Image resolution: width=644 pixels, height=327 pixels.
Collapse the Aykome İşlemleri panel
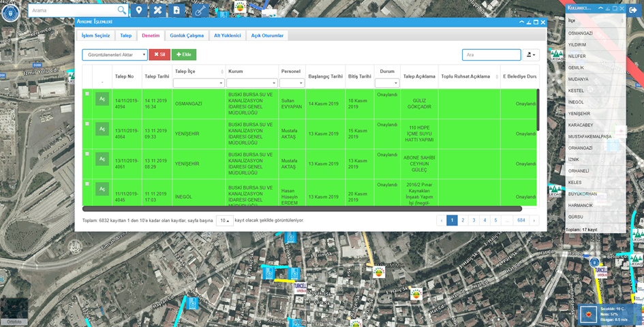521,22
